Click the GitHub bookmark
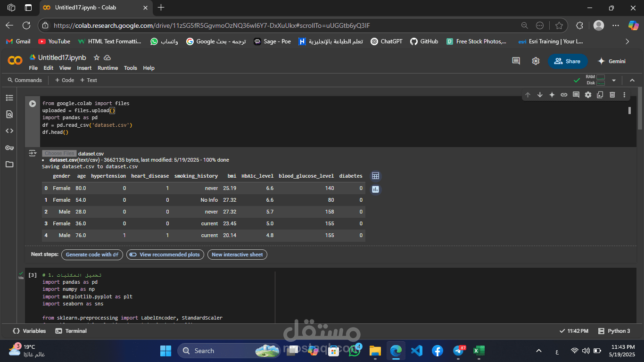The height and width of the screenshot is (362, 644). pyautogui.click(x=424, y=41)
